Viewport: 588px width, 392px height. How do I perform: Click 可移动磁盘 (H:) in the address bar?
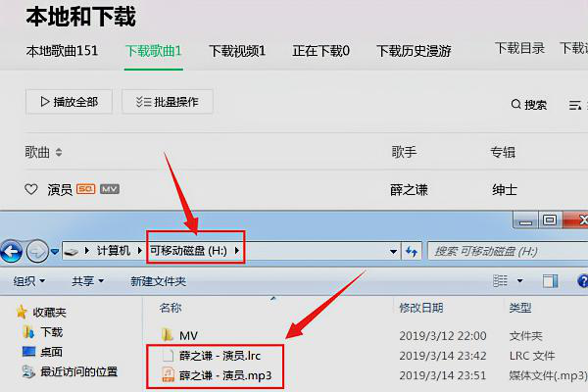coord(188,250)
